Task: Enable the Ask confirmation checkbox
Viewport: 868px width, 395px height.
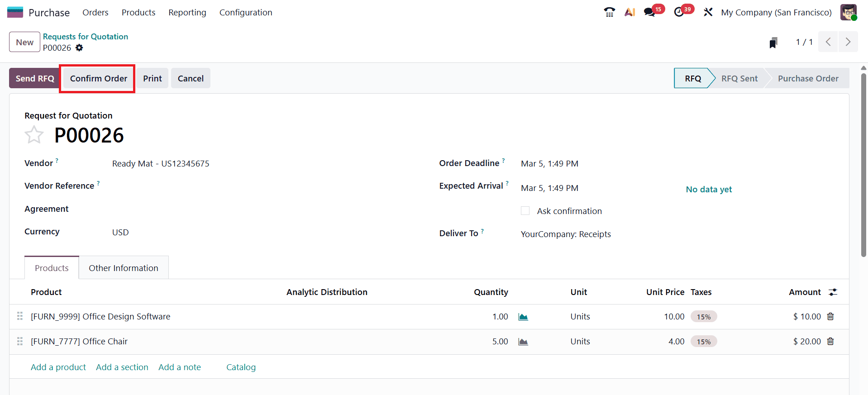Action: tap(525, 210)
